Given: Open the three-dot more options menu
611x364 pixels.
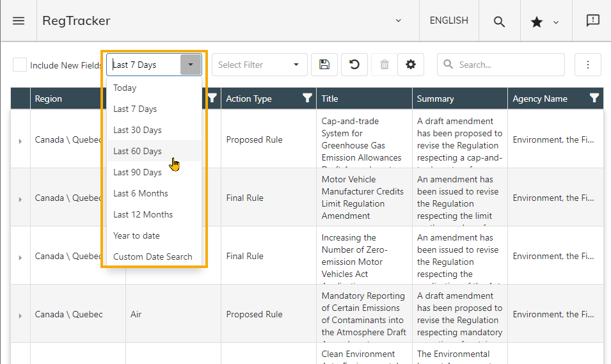Looking at the screenshot, I should (588, 65).
